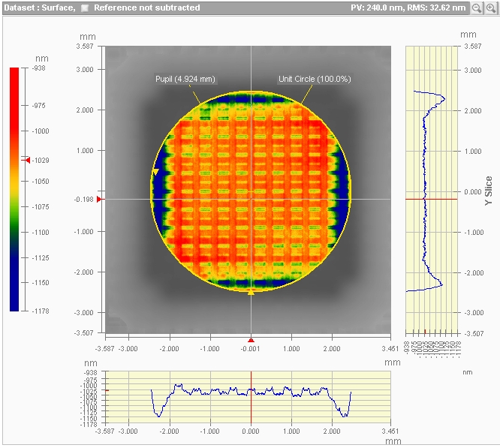500x448 pixels.
Task: Click the Dataset : Surface title text
Action: point(40,8)
